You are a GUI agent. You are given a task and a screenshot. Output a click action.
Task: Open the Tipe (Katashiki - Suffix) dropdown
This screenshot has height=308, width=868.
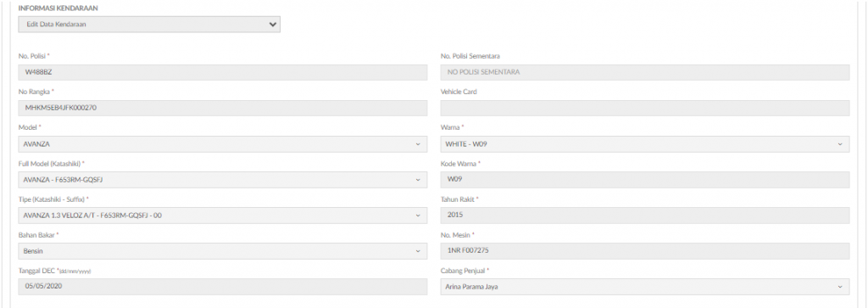[223, 215]
